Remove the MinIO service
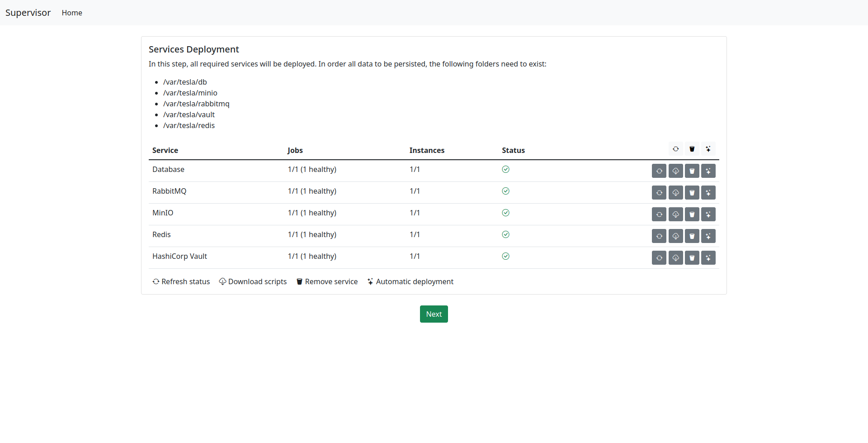 click(692, 214)
